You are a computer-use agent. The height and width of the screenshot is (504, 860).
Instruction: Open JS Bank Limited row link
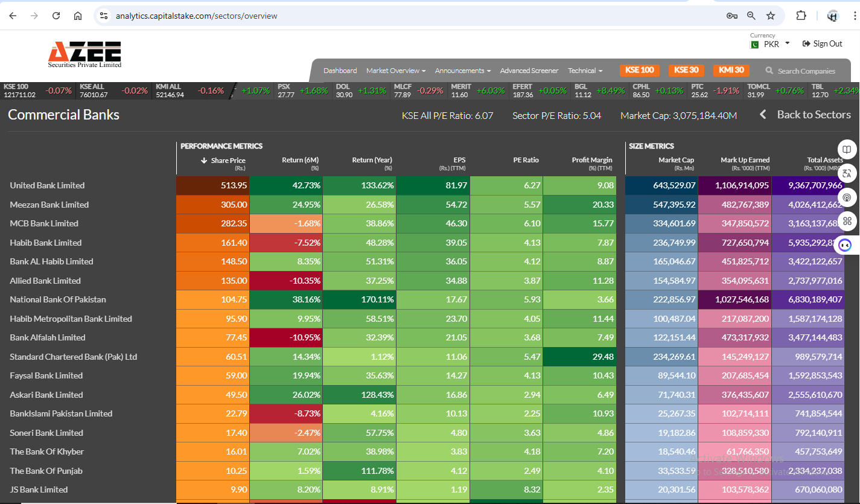tap(39, 490)
